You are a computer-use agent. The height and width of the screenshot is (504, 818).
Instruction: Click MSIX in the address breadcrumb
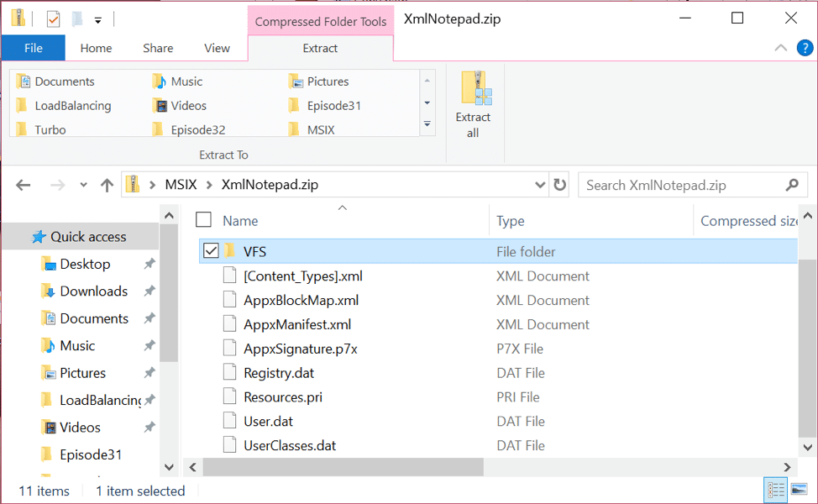(x=181, y=185)
